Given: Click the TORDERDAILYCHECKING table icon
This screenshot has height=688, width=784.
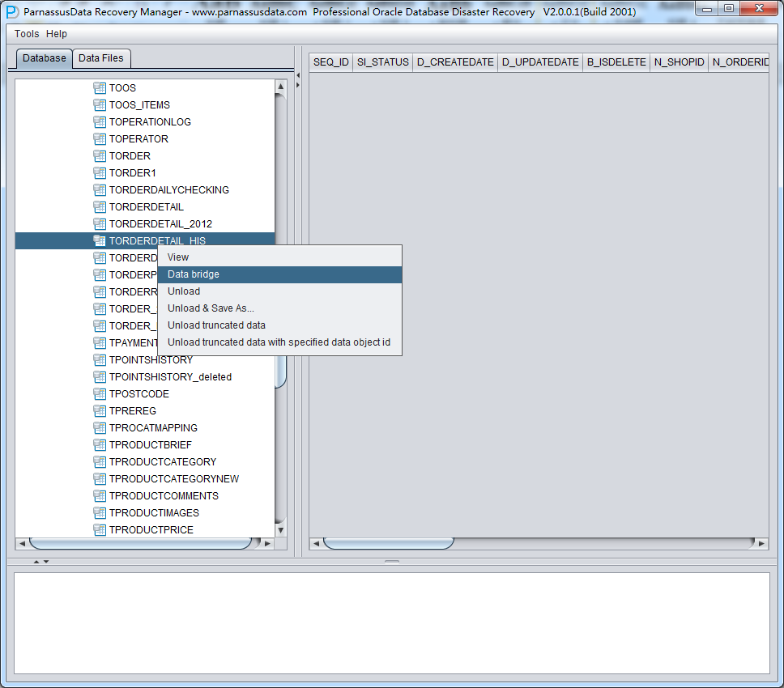Looking at the screenshot, I should tap(100, 189).
